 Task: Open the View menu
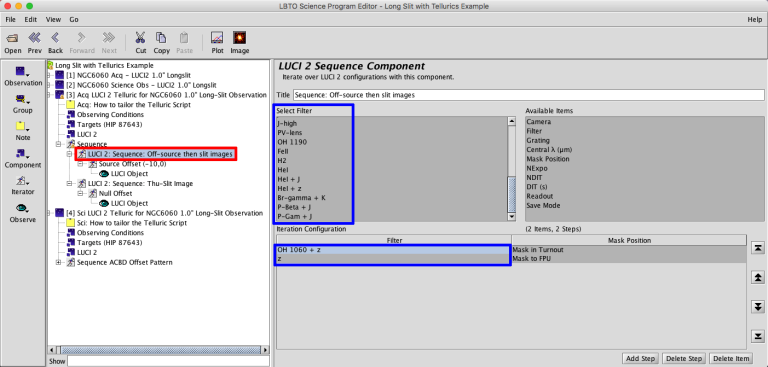(53, 20)
